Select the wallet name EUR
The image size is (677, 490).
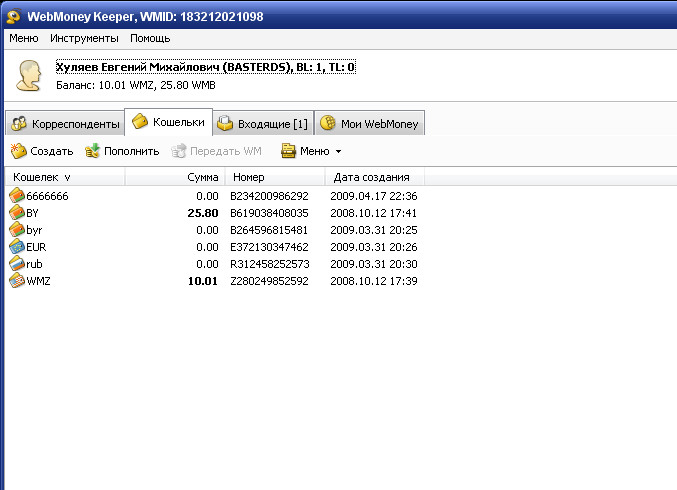(36, 247)
